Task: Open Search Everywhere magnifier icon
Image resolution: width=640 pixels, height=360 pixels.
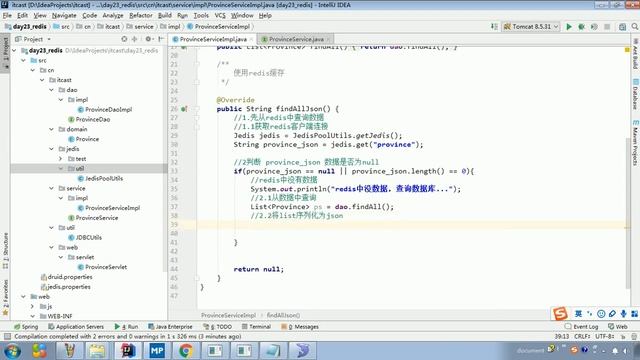Action: [635, 27]
